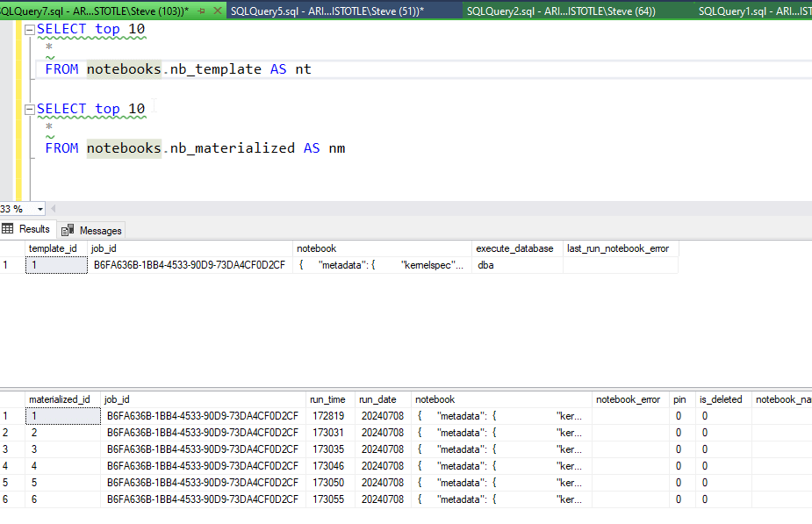Open the zoom percentage dropdown
The image size is (812, 524).
pos(40,209)
